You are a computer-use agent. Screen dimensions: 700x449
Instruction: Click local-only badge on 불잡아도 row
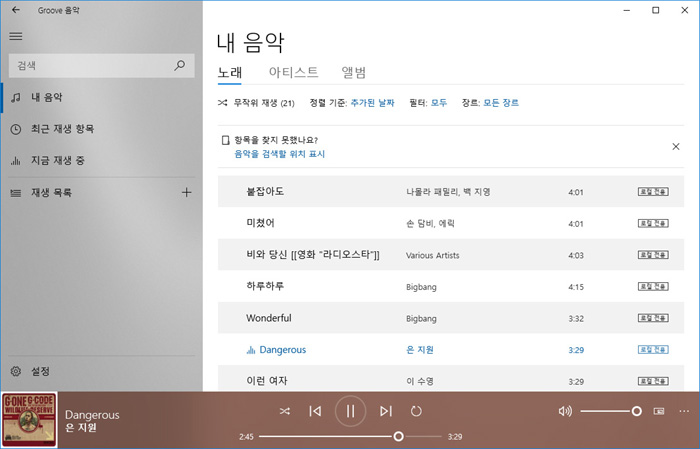click(x=653, y=192)
